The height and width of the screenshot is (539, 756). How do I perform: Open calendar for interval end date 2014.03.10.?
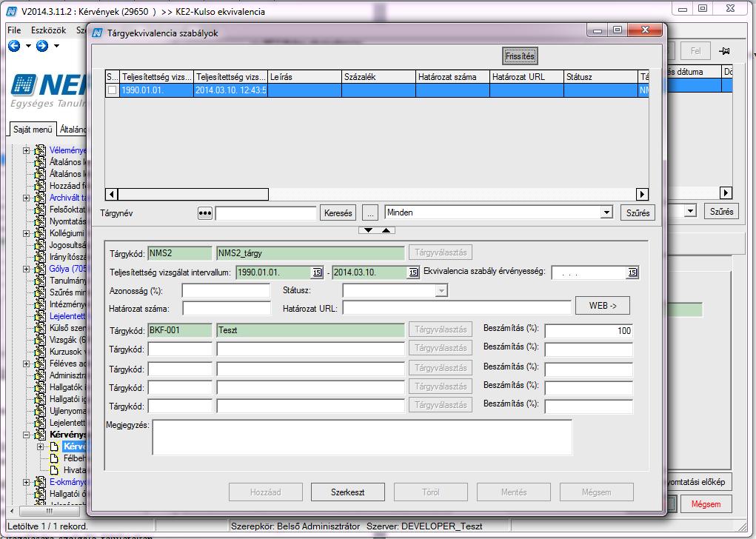(413, 272)
